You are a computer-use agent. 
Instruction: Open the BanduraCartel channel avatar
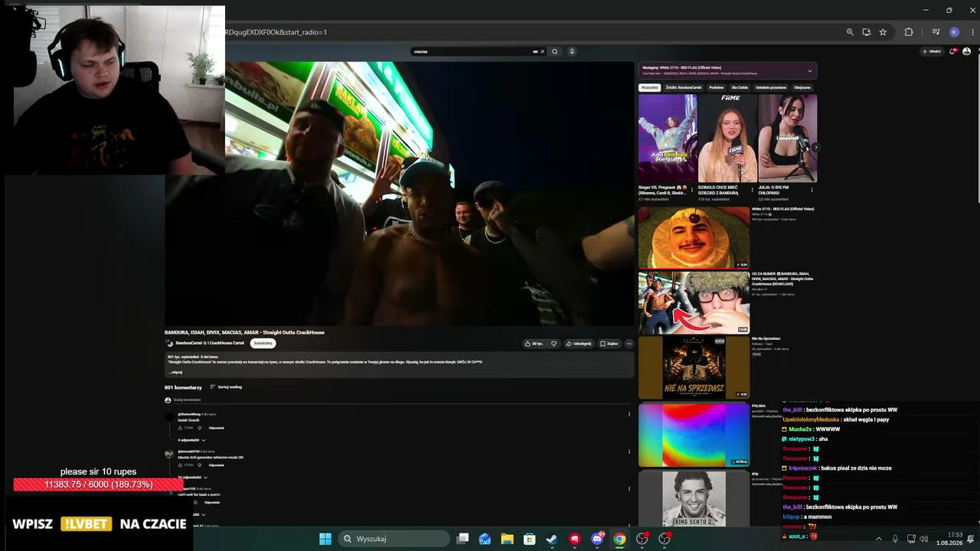pyautogui.click(x=169, y=343)
